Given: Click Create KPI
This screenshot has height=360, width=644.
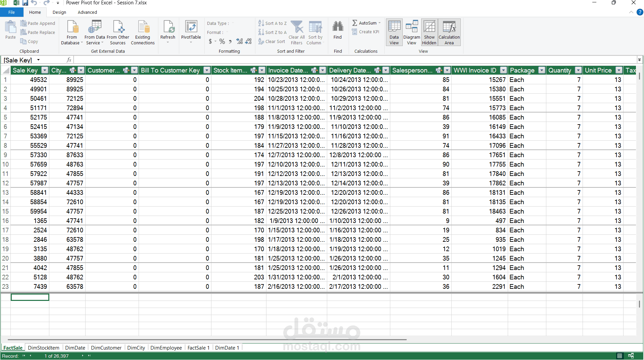Looking at the screenshot, I should [x=365, y=32].
